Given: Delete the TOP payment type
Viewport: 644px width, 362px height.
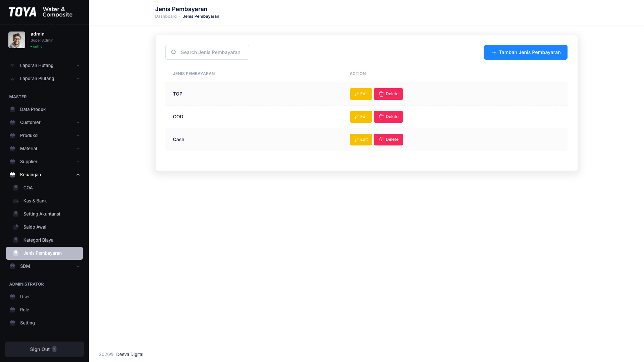Looking at the screenshot, I should pyautogui.click(x=388, y=94).
